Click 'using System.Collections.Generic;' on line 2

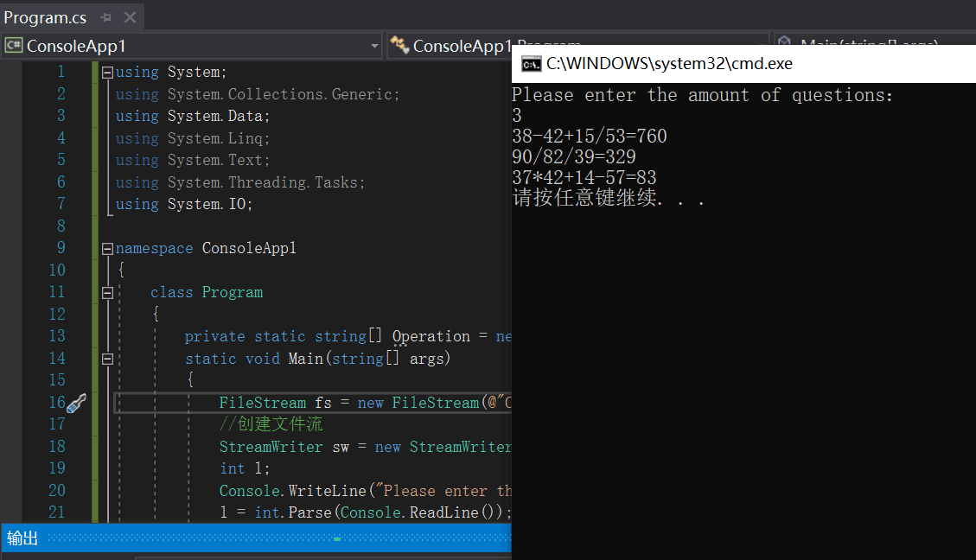tap(257, 94)
